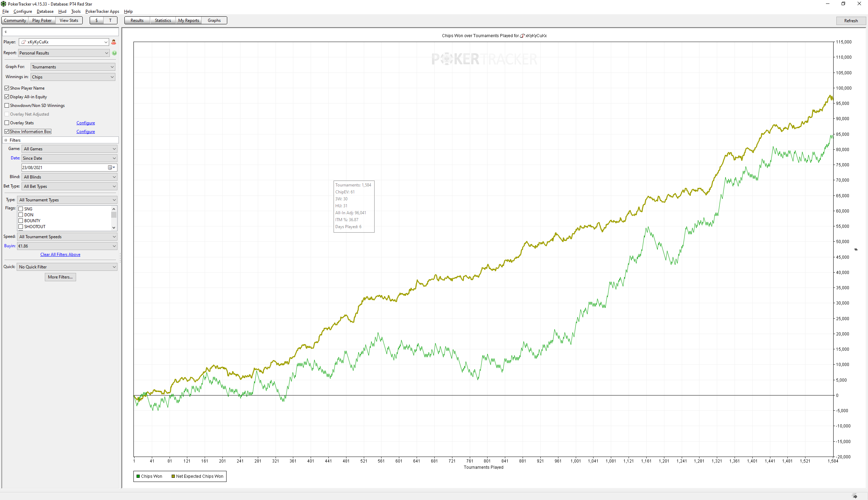This screenshot has width=868, height=500.
Task: Open the Database menu
Action: [45, 11]
